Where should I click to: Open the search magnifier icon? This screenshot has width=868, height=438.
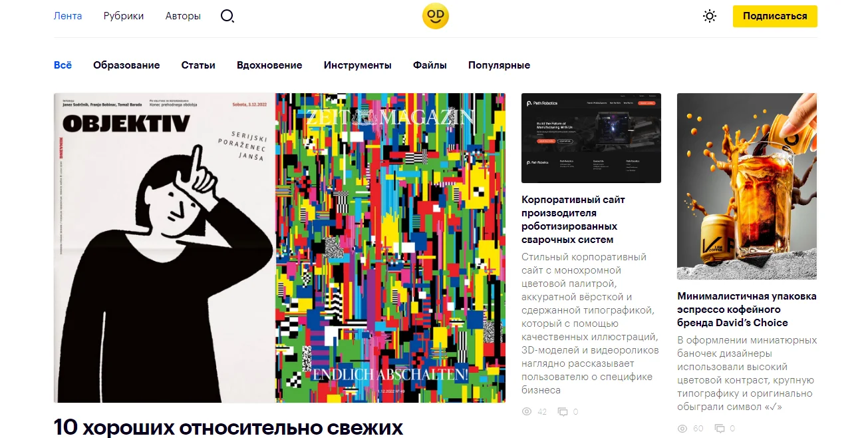[x=227, y=16]
